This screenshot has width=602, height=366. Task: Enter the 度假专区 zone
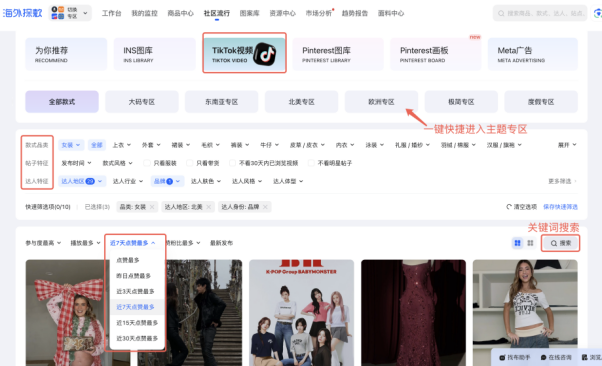541,102
